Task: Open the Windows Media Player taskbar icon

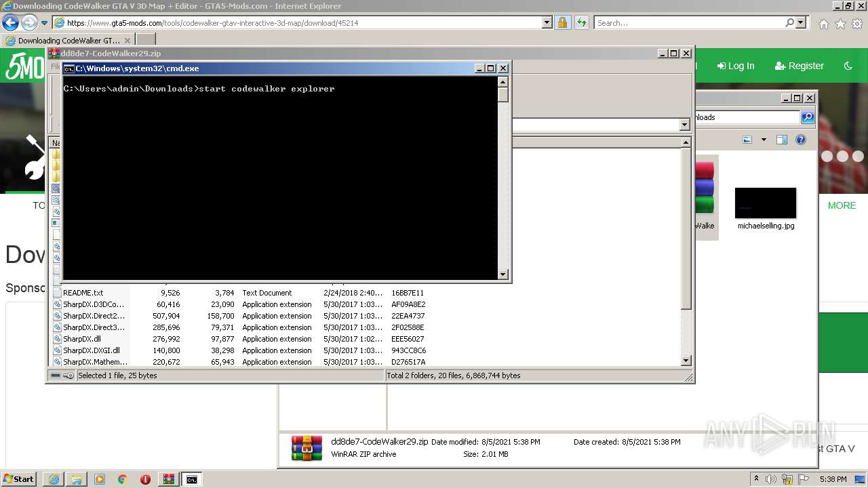Action: 100,479
